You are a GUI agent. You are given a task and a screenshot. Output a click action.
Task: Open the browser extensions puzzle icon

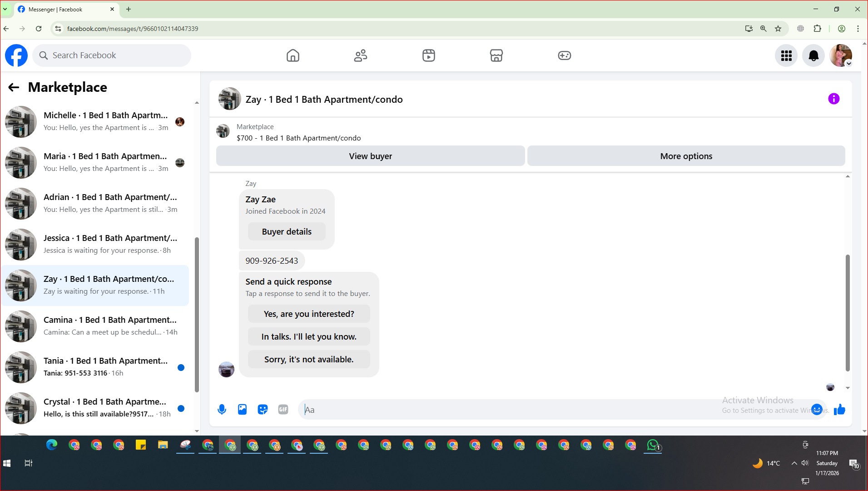click(x=817, y=29)
